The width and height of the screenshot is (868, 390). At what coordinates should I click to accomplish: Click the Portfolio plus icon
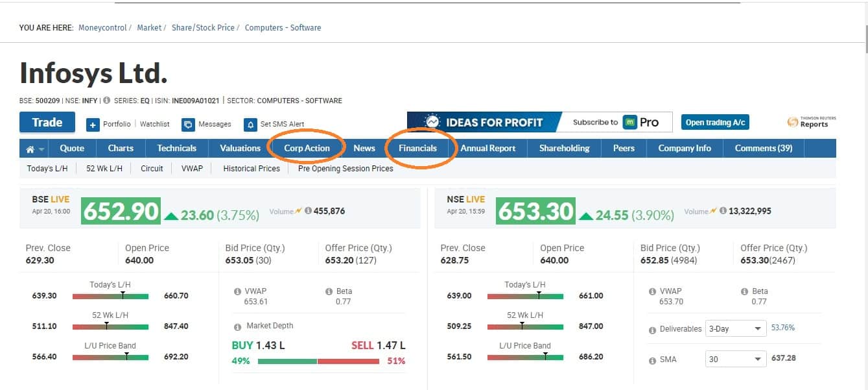coord(93,125)
